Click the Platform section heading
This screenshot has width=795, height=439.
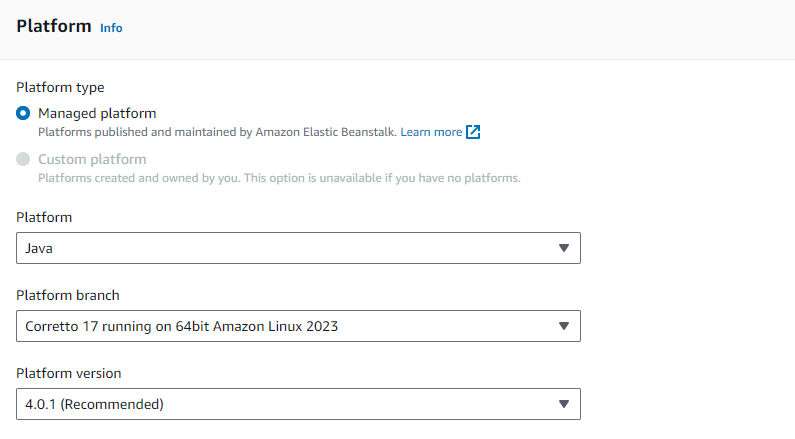[54, 26]
